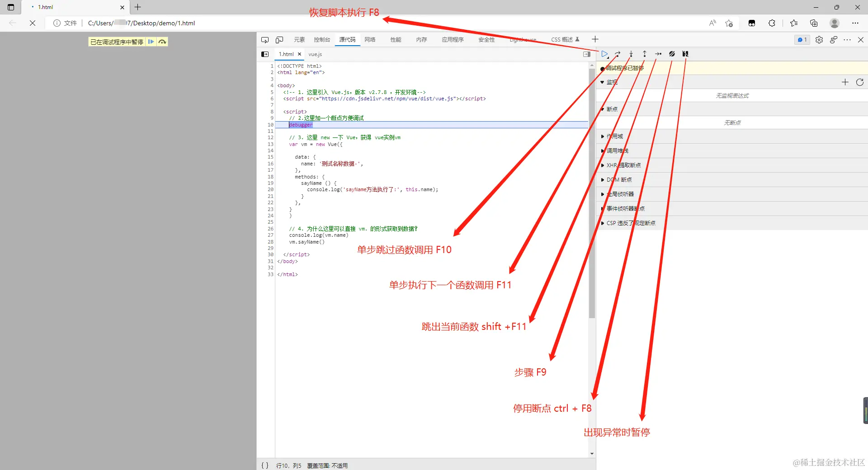Click line number 27 gutter
Image resolution: width=868 pixels, height=470 pixels.
pos(270,235)
